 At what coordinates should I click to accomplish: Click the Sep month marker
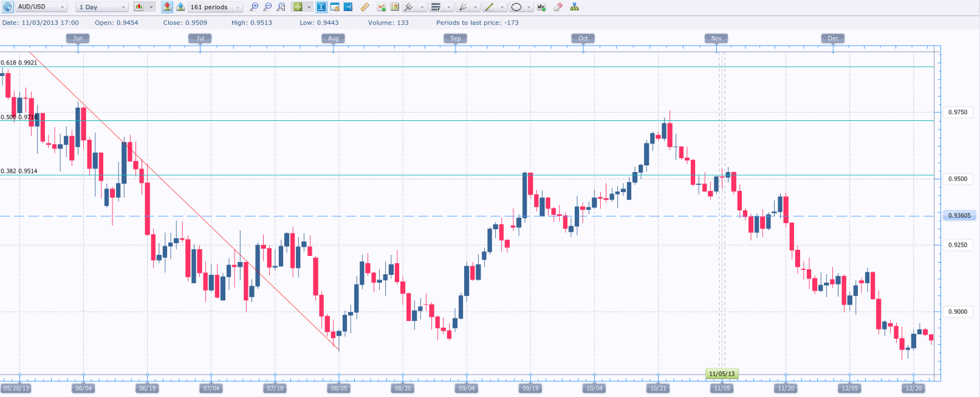(x=456, y=38)
